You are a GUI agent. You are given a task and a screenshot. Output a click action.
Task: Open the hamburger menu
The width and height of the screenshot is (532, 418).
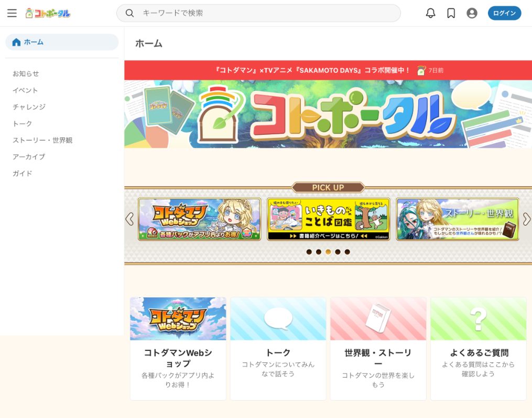click(12, 13)
